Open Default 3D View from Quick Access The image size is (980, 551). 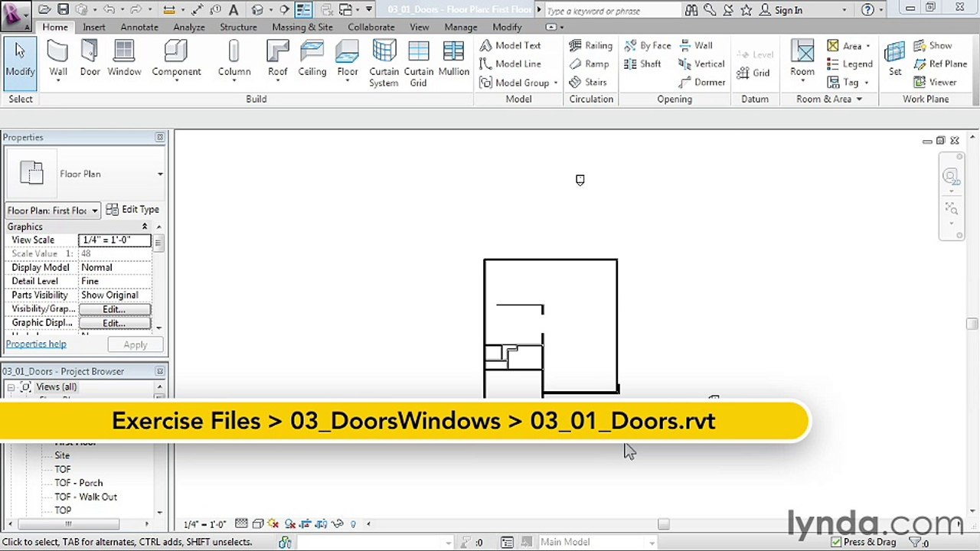tap(257, 10)
